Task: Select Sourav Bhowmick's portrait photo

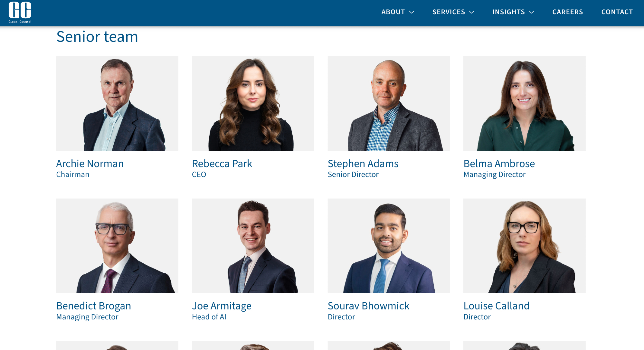Action: click(389, 246)
